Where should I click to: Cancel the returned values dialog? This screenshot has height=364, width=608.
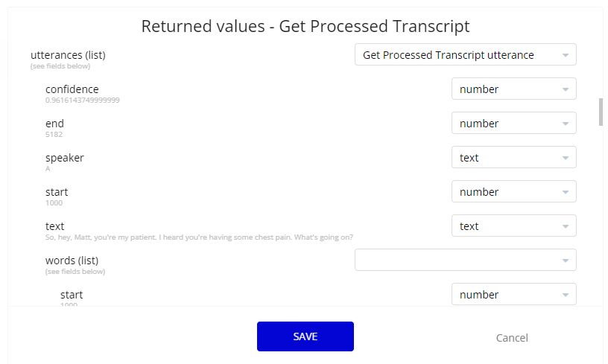[x=512, y=338]
